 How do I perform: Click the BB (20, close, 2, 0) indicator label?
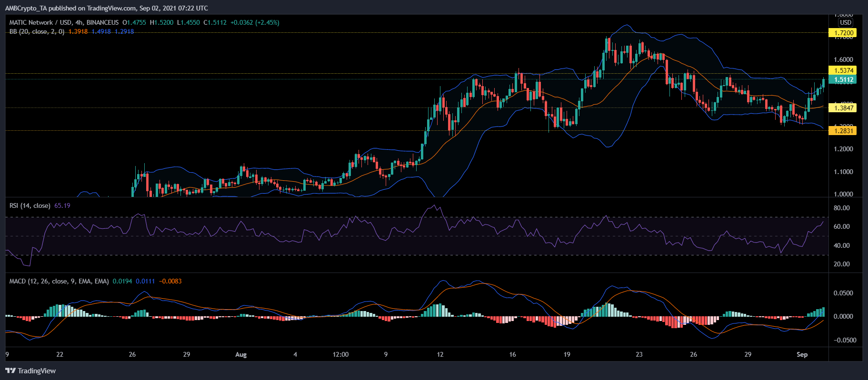click(37, 31)
